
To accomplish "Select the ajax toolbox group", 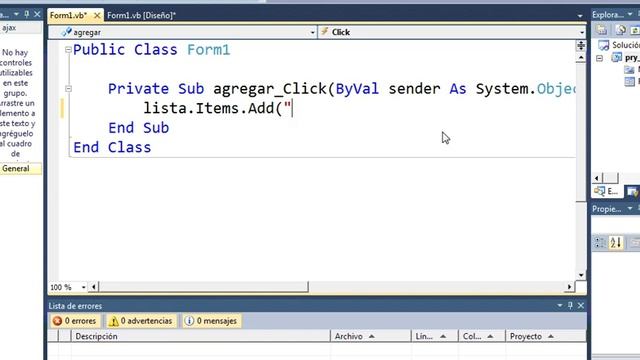I will (20, 28).
